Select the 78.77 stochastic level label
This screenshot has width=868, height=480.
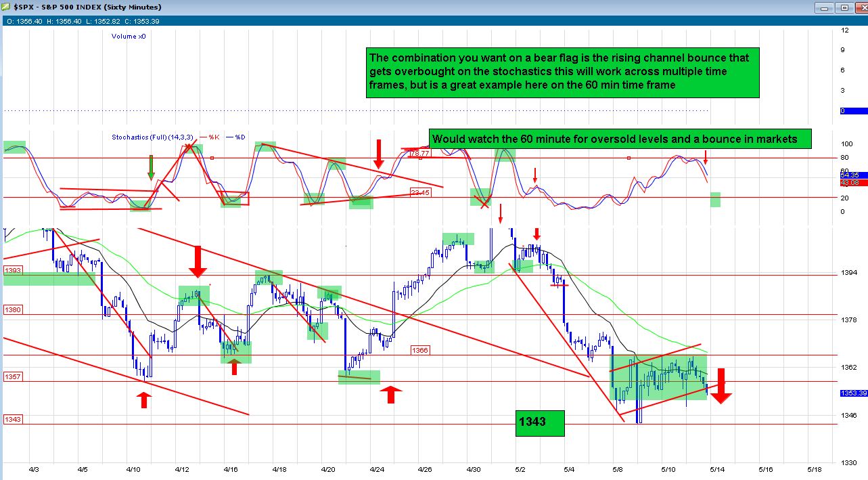[x=419, y=154]
